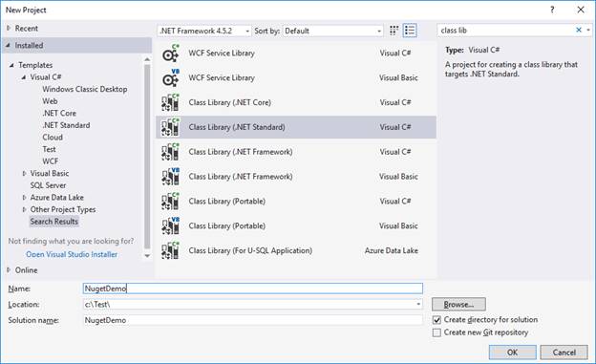The height and width of the screenshot is (364, 596).
Task: Expand the Azure Data Lake node
Action: [x=24, y=198]
